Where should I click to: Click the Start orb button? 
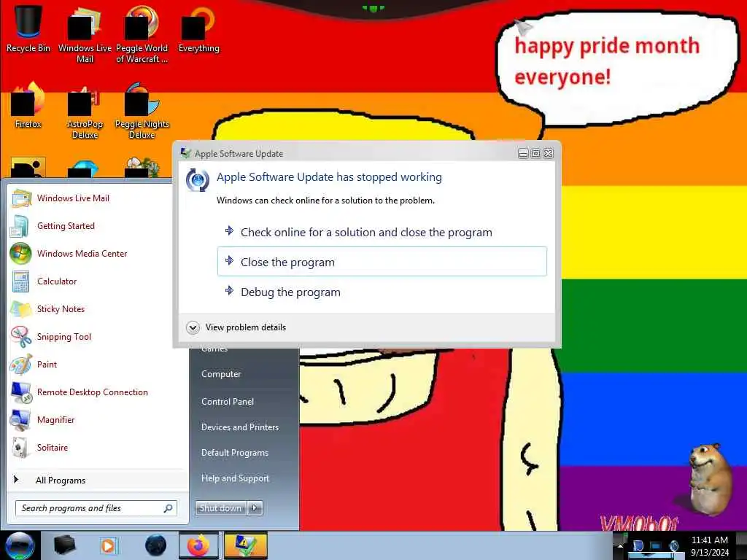(20, 545)
